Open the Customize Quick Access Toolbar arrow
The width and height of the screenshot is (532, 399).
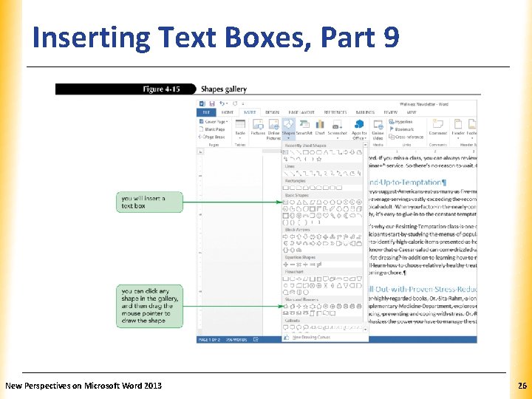[x=243, y=104]
